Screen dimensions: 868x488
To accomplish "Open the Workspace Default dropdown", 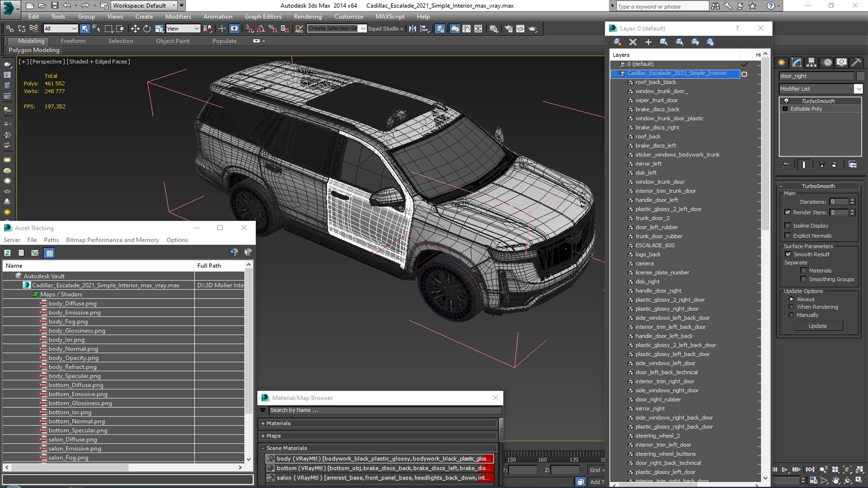I will click(x=144, y=5).
